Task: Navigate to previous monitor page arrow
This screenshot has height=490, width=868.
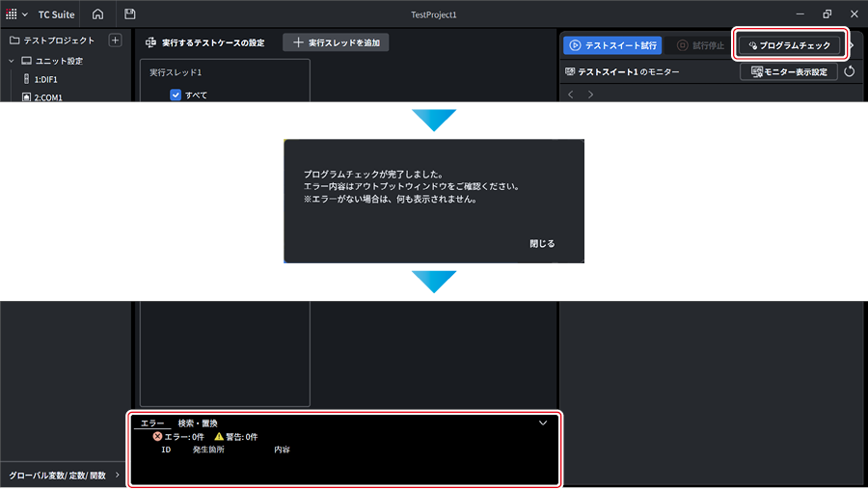Action: coord(571,95)
